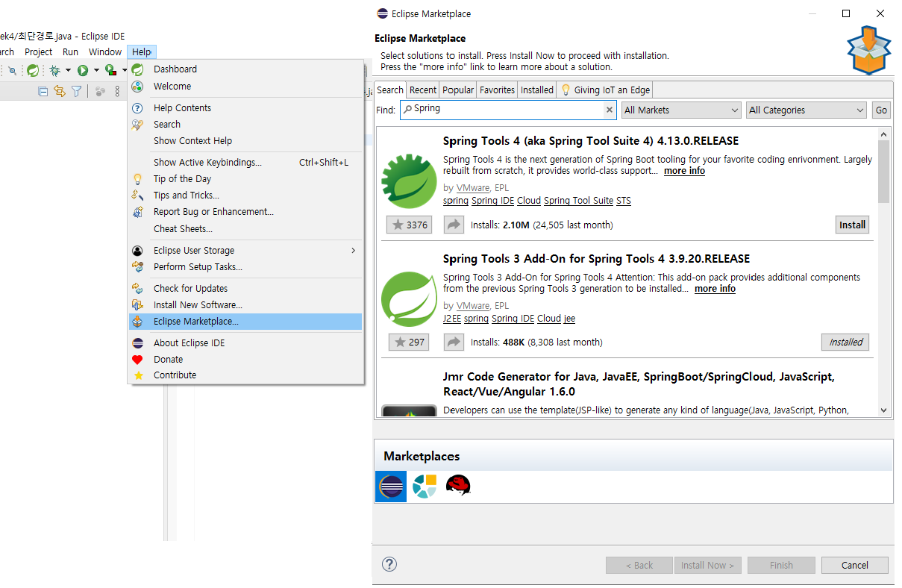This screenshot has width=902, height=588.
Task: Click the filter funnel icon in explorer toolbar
Action: tap(76, 91)
